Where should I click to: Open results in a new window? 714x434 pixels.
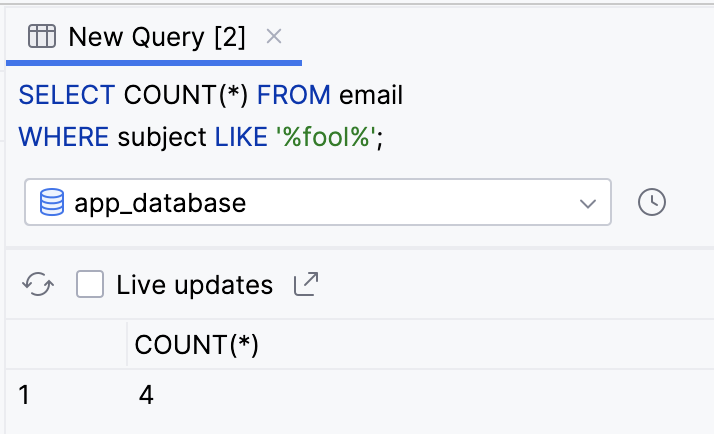click(x=305, y=285)
